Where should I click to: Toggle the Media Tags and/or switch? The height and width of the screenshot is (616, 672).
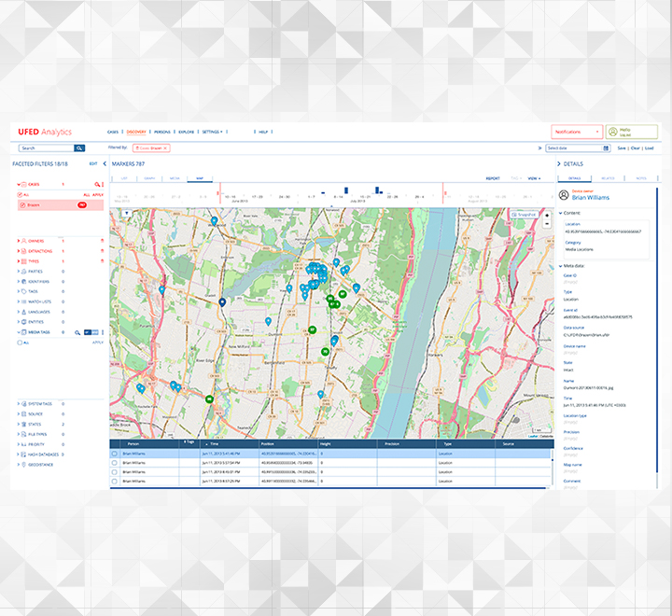coord(90,331)
